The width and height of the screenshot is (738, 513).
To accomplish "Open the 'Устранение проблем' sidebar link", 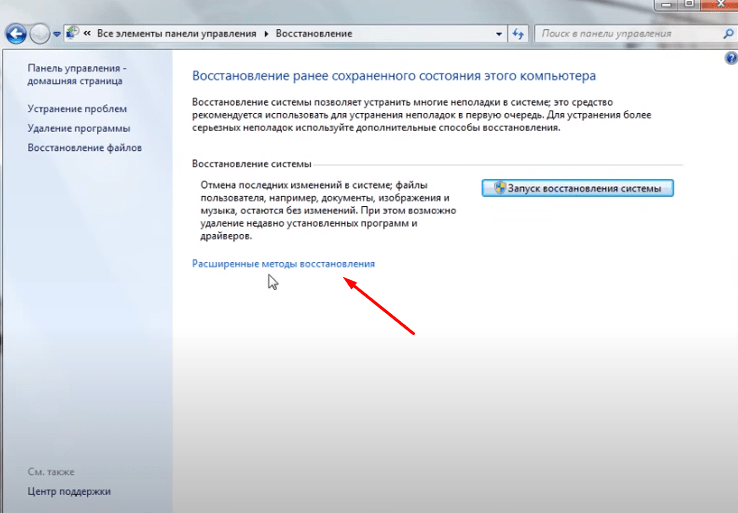I will click(77, 108).
